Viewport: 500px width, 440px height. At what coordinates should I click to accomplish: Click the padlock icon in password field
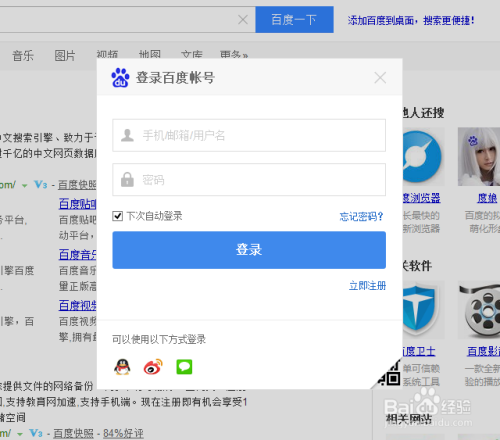click(x=127, y=179)
